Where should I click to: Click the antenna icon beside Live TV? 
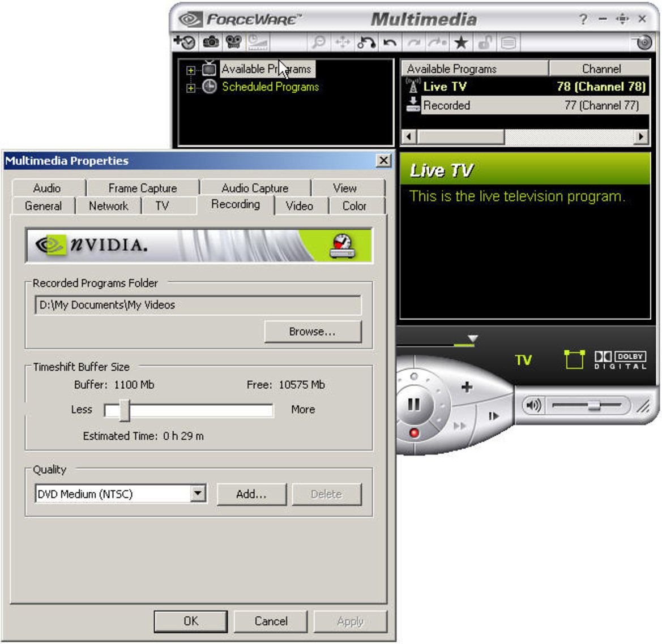(x=413, y=85)
